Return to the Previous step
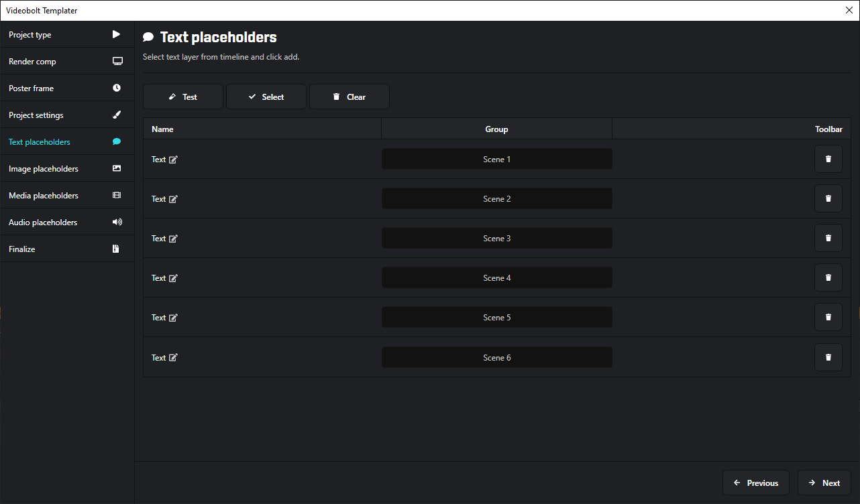 756,483
